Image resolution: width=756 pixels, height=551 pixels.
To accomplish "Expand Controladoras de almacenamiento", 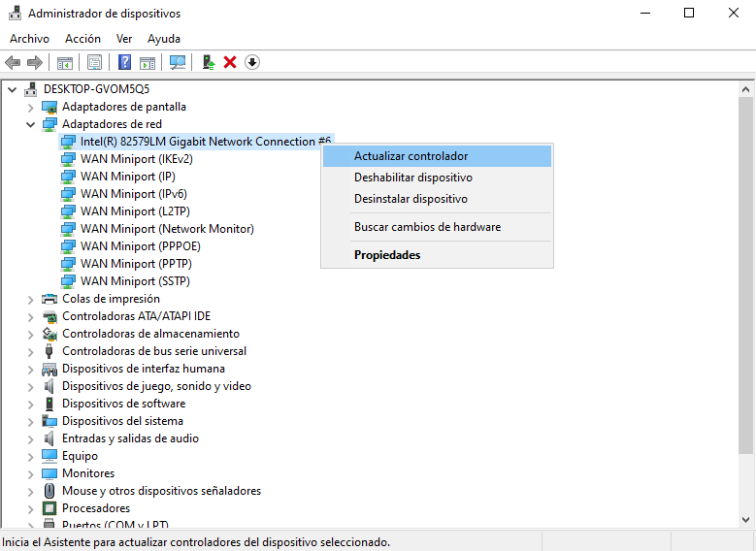I will click(30, 334).
